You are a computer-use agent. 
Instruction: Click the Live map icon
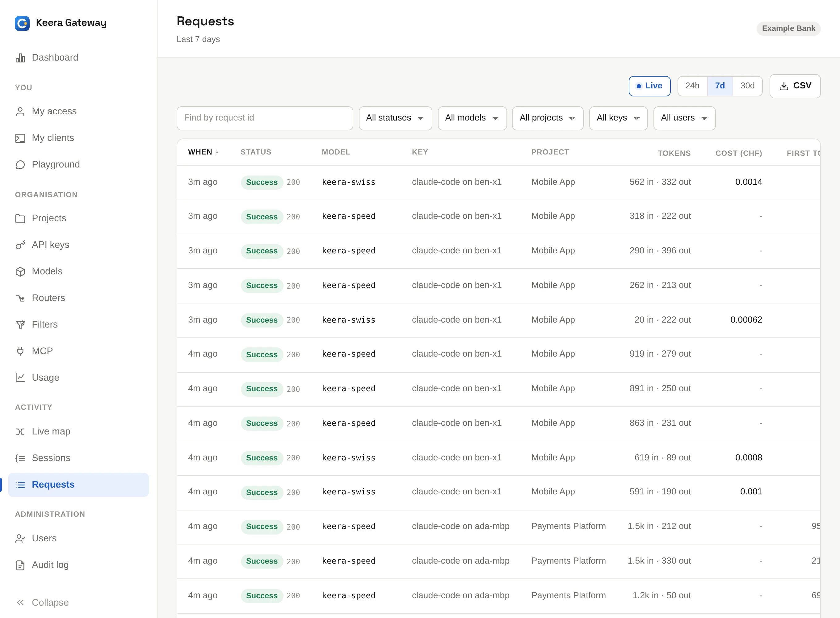pyautogui.click(x=20, y=432)
